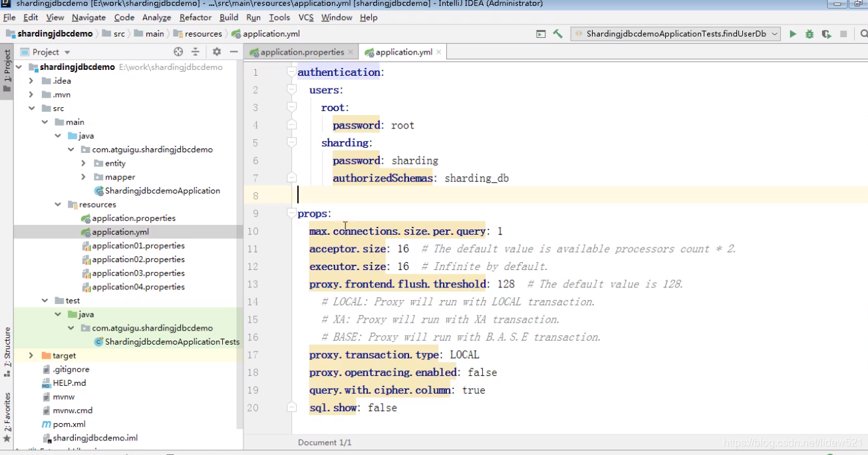Select application04.properties file
The height and width of the screenshot is (455, 868).
[x=138, y=287]
